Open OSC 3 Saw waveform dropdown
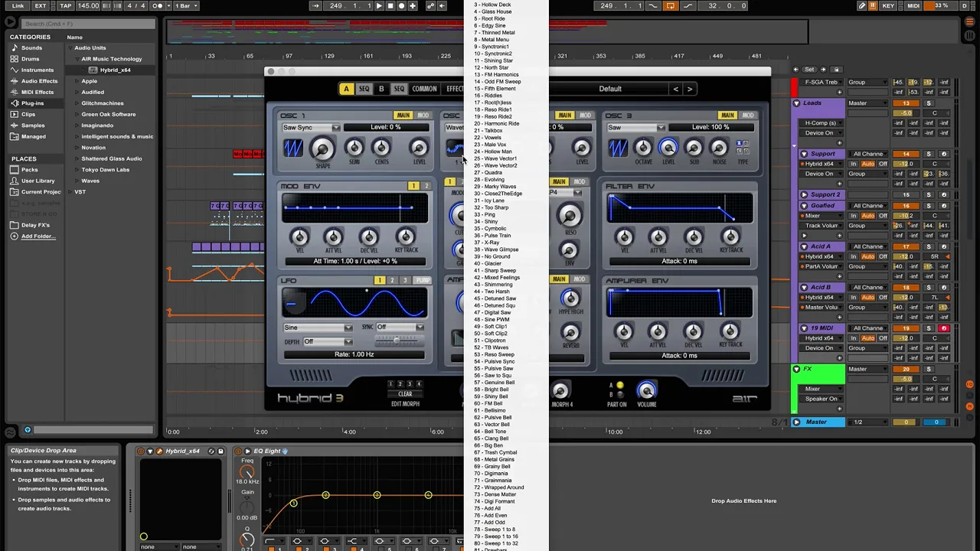The height and width of the screenshot is (551, 980). pos(635,128)
